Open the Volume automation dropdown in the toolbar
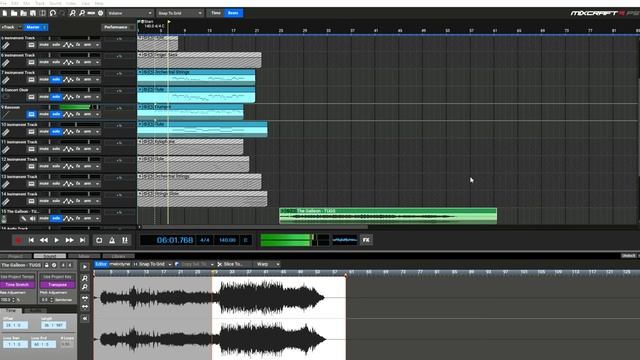This screenshot has width=640, height=360. tap(130, 13)
